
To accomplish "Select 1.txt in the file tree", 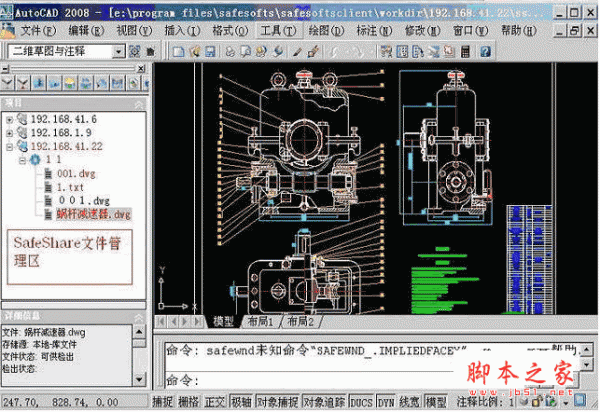I will click(70, 187).
